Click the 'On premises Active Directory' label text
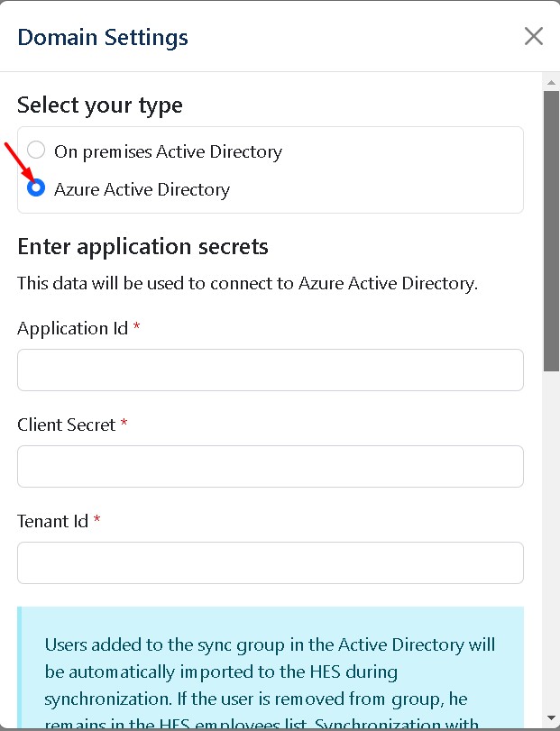The image size is (560, 731). click(168, 151)
